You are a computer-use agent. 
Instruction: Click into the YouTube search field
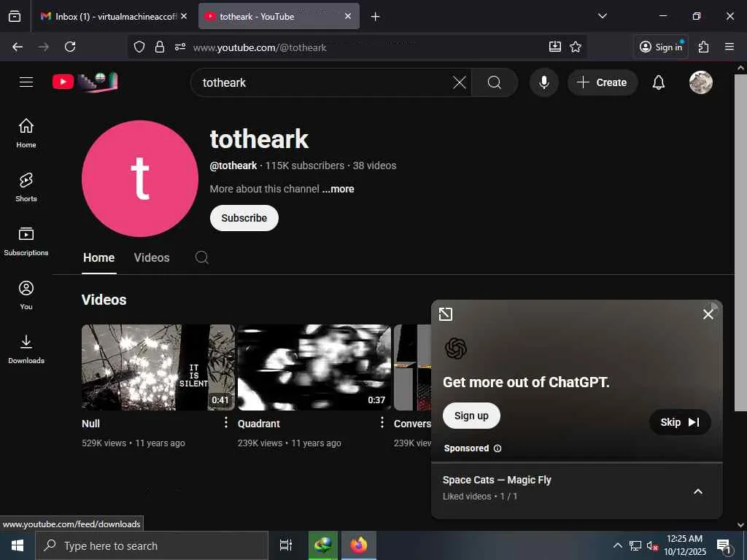[x=324, y=82]
